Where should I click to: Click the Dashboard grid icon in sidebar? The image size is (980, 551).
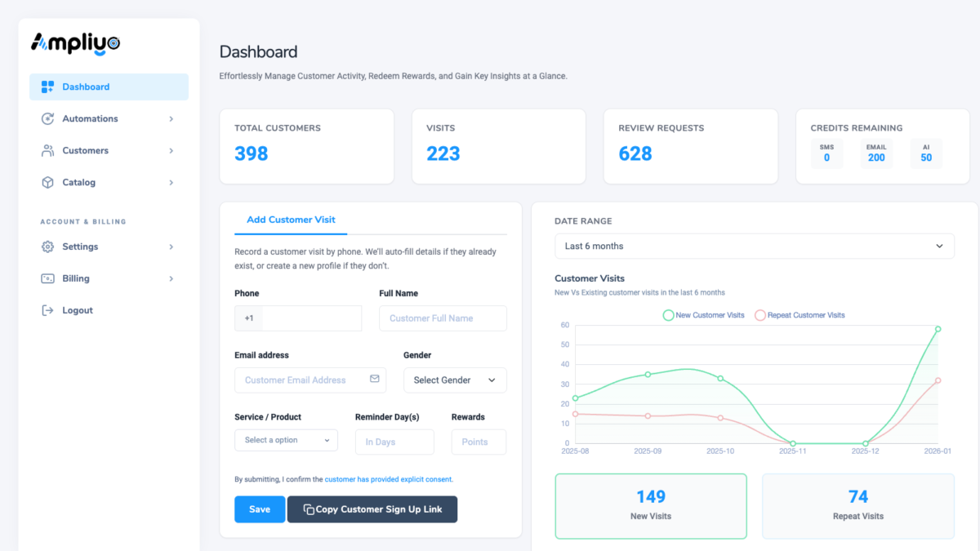point(47,87)
